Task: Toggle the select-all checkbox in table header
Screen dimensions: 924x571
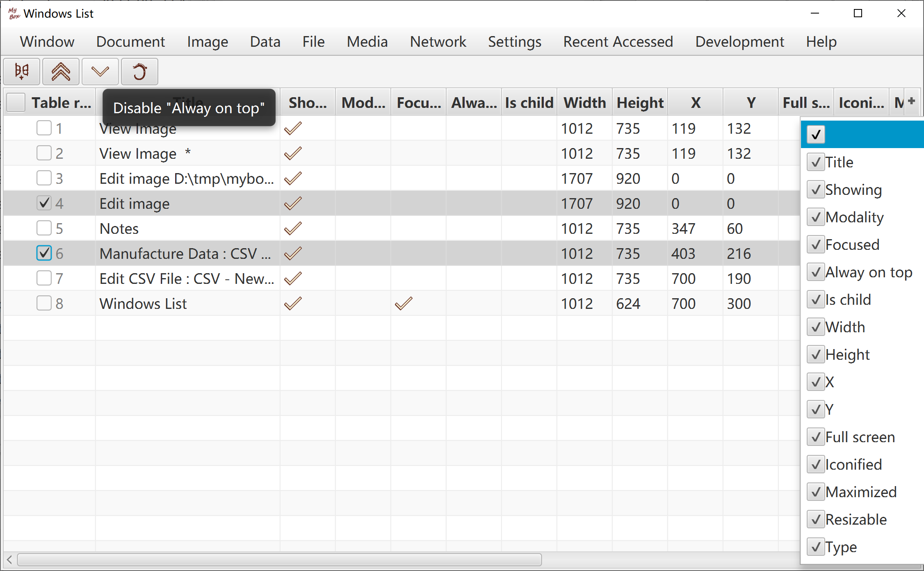Action: (x=16, y=103)
